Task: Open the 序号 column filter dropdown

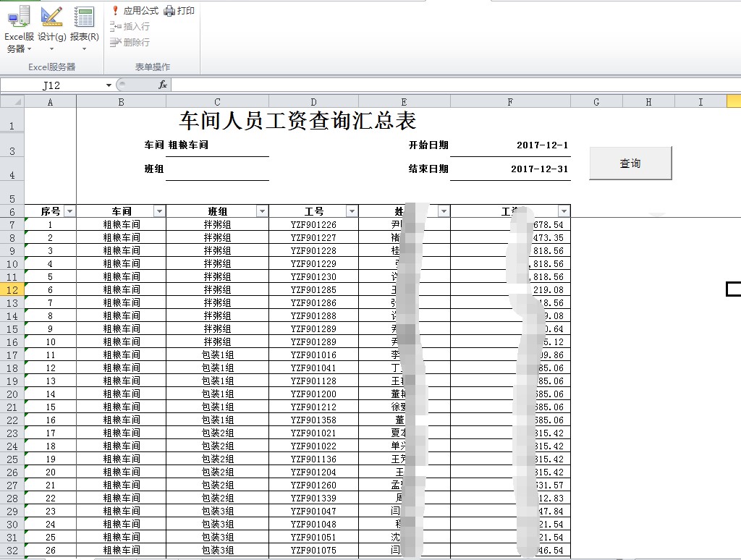Action: (69, 211)
